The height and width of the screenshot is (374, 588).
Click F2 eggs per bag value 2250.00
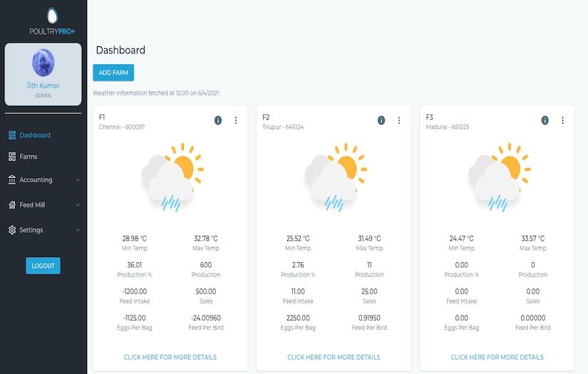pyautogui.click(x=298, y=318)
